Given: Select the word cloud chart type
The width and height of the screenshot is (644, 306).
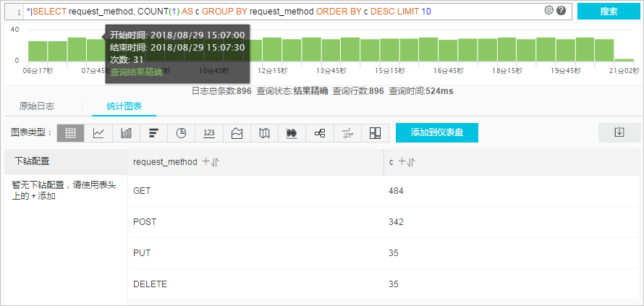Looking at the screenshot, I should click(347, 133).
